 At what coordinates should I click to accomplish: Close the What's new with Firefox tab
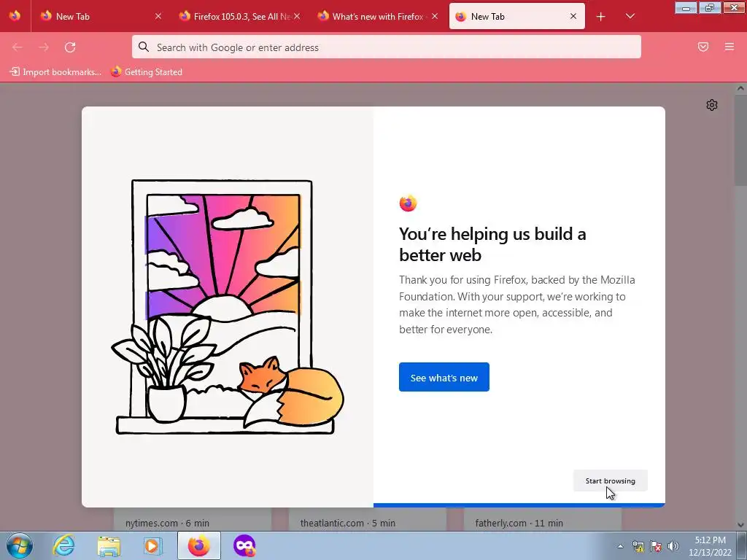click(435, 16)
